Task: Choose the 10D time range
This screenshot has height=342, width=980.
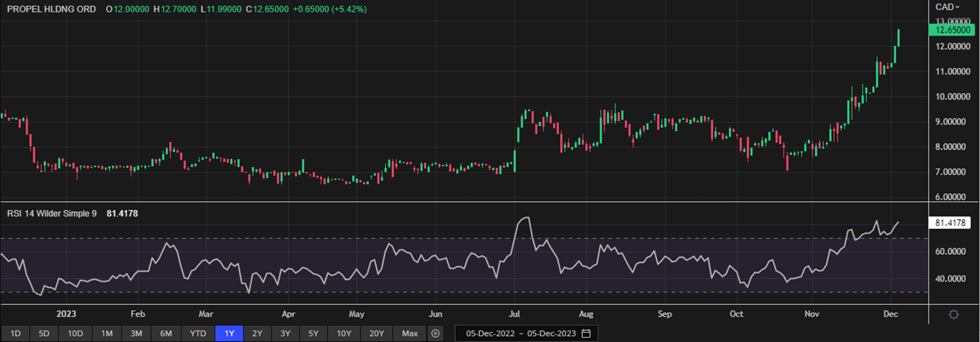Action: (75, 333)
